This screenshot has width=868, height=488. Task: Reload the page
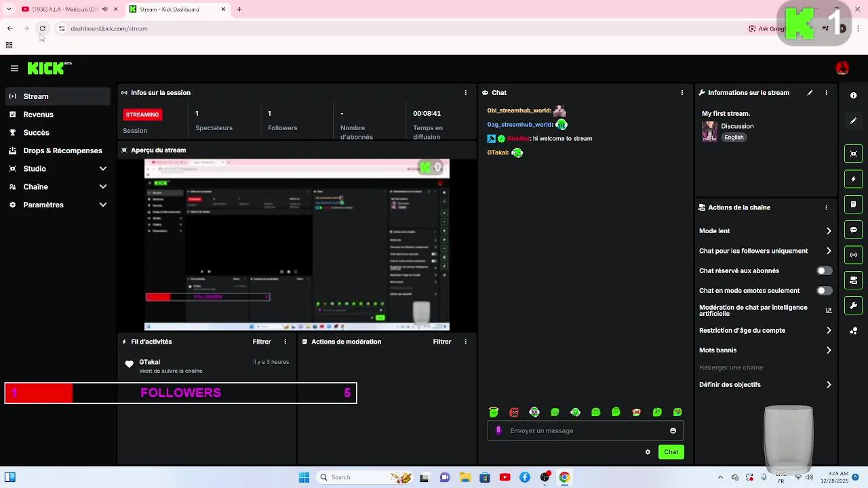click(x=42, y=28)
